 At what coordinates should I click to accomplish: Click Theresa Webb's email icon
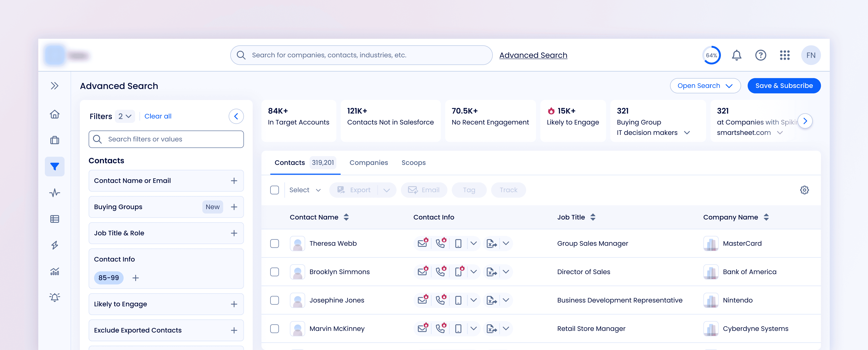coord(423,243)
